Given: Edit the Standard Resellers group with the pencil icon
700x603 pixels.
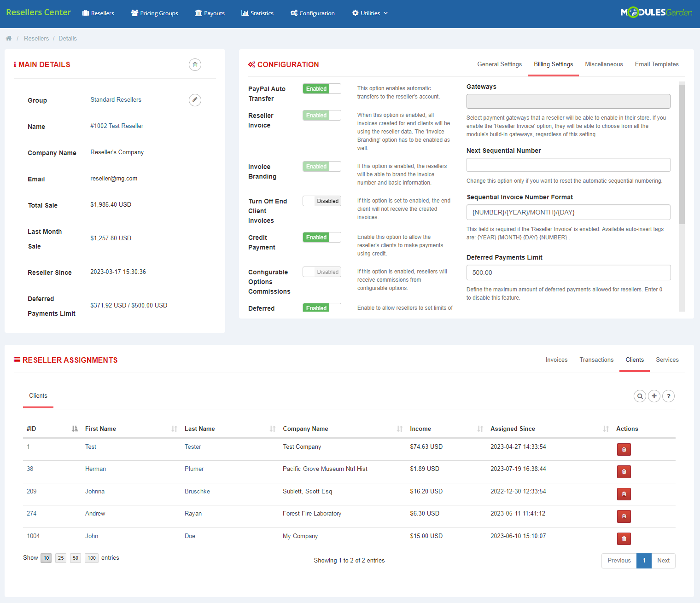Looking at the screenshot, I should pos(195,100).
